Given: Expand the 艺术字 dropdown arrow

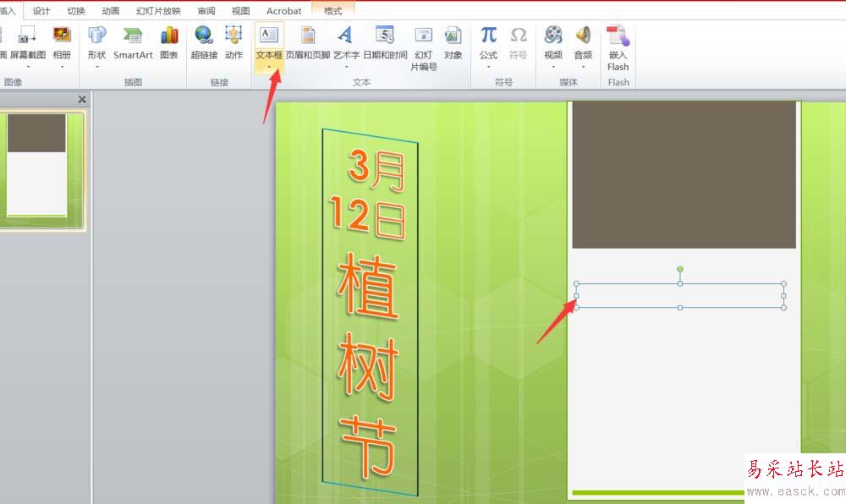Looking at the screenshot, I should (346, 67).
